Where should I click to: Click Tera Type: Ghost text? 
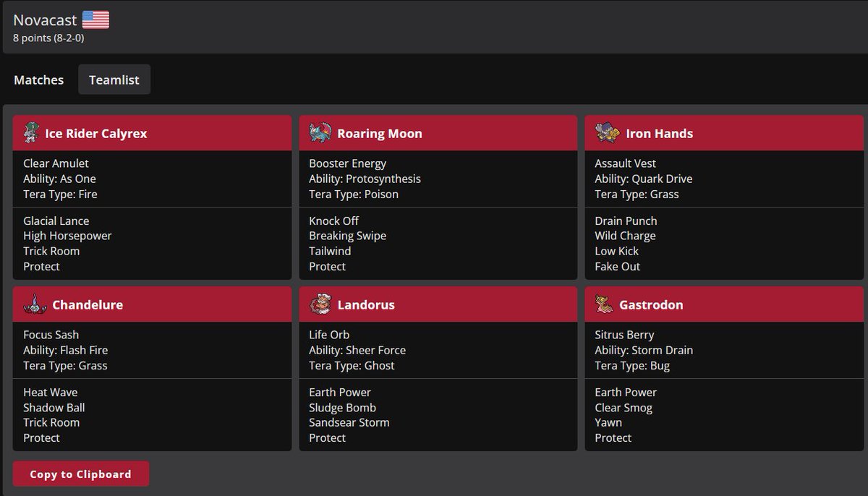(x=352, y=365)
